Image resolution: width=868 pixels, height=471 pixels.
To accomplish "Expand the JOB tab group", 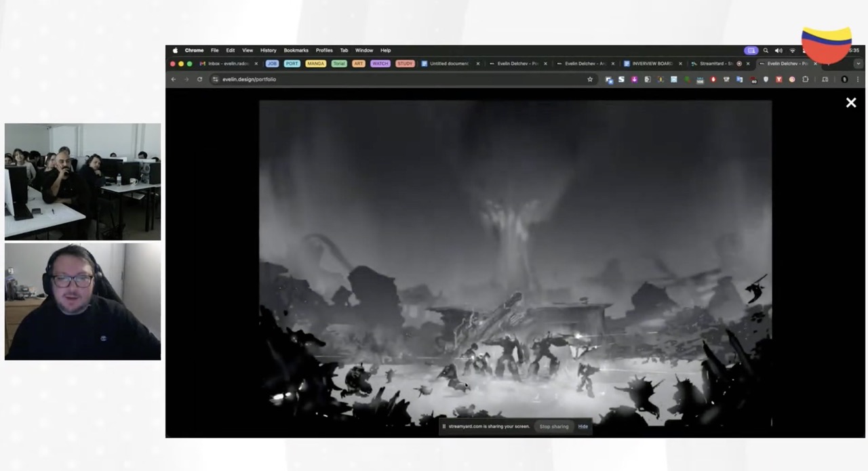I will coord(272,64).
